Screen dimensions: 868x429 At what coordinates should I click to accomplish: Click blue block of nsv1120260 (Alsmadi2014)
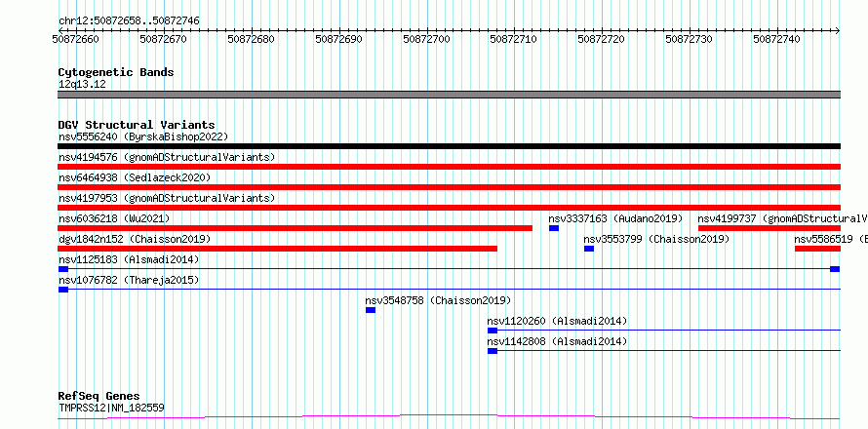(x=493, y=331)
